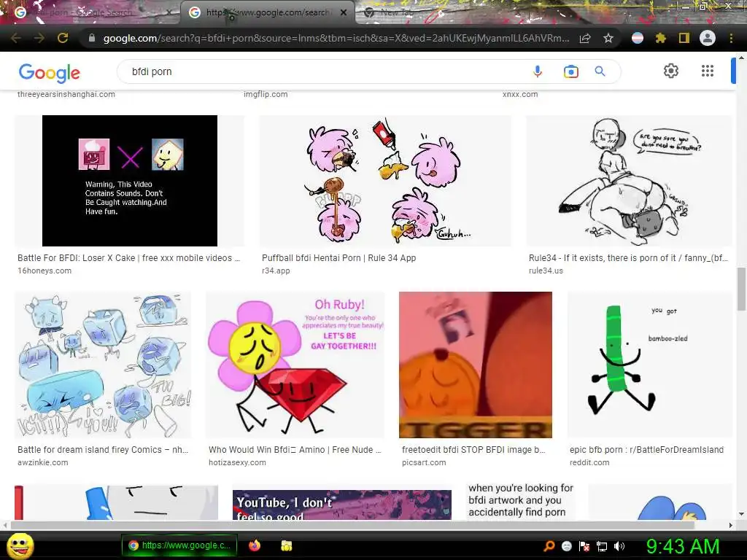Open the Chrome profile avatar
The height and width of the screenshot is (560, 747).
(708, 38)
